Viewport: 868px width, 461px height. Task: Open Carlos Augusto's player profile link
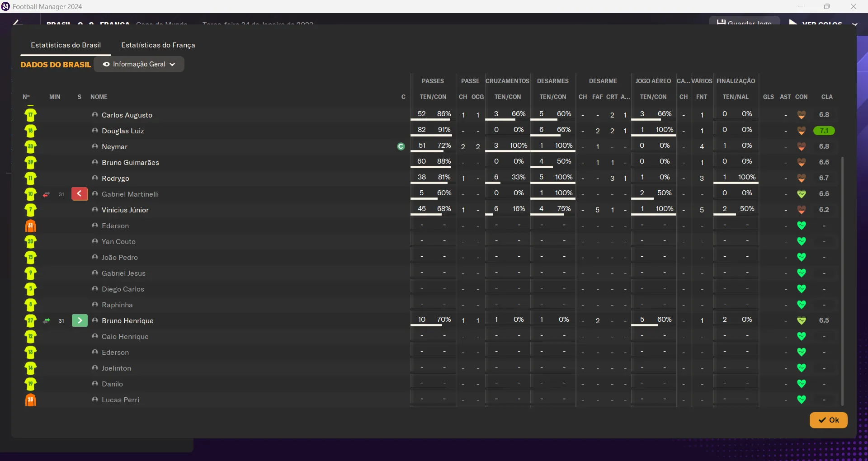click(x=127, y=115)
